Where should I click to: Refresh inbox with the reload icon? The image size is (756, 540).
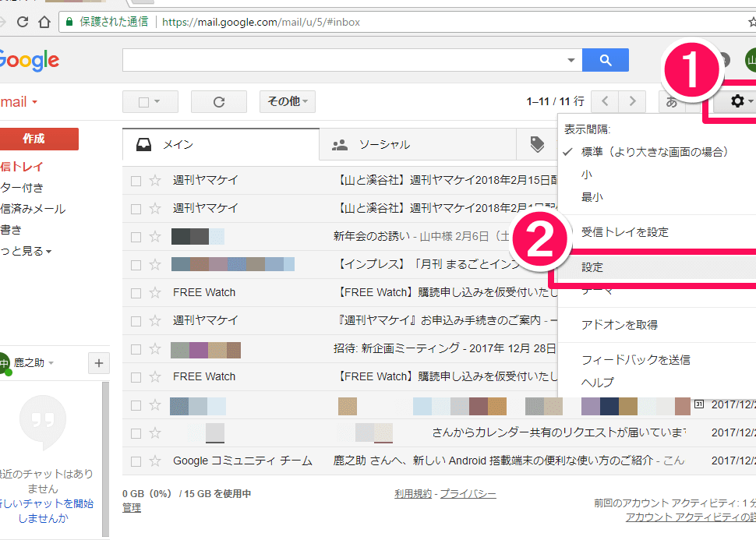click(219, 102)
